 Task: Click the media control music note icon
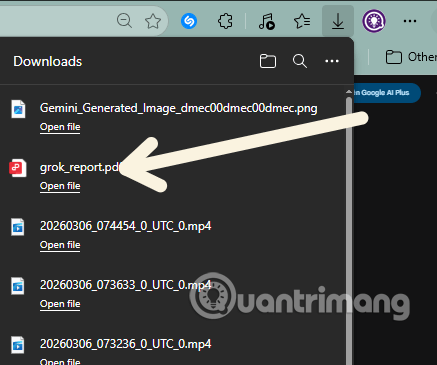pyautogui.click(x=267, y=22)
